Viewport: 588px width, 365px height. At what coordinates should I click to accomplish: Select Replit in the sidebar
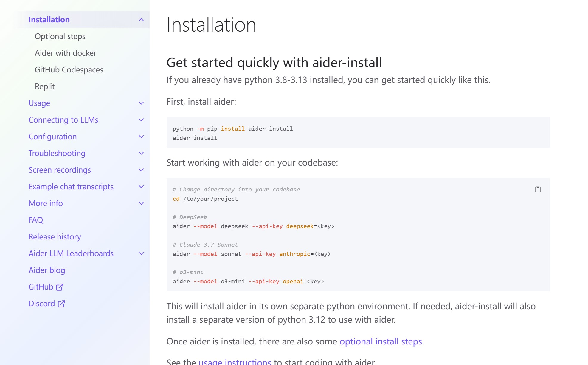coord(45,86)
